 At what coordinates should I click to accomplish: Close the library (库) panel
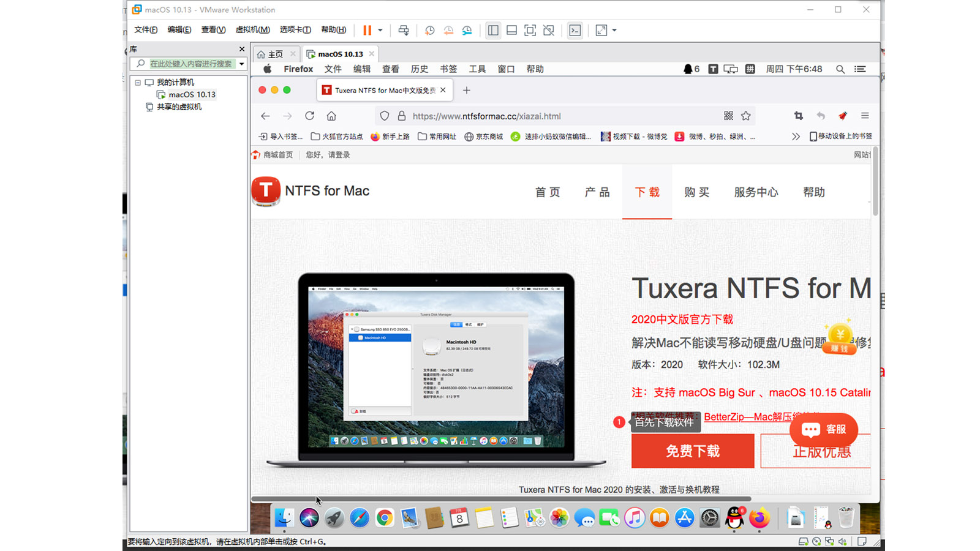pyautogui.click(x=242, y=49)
